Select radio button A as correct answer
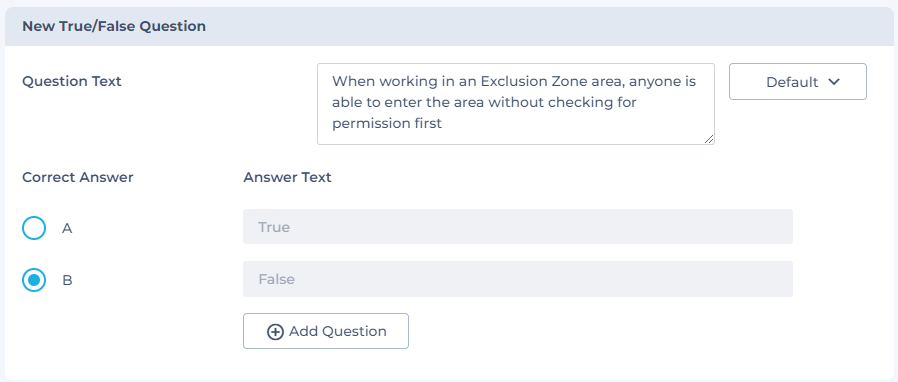Viewport: 898px width, 382px height. (34, 228)
